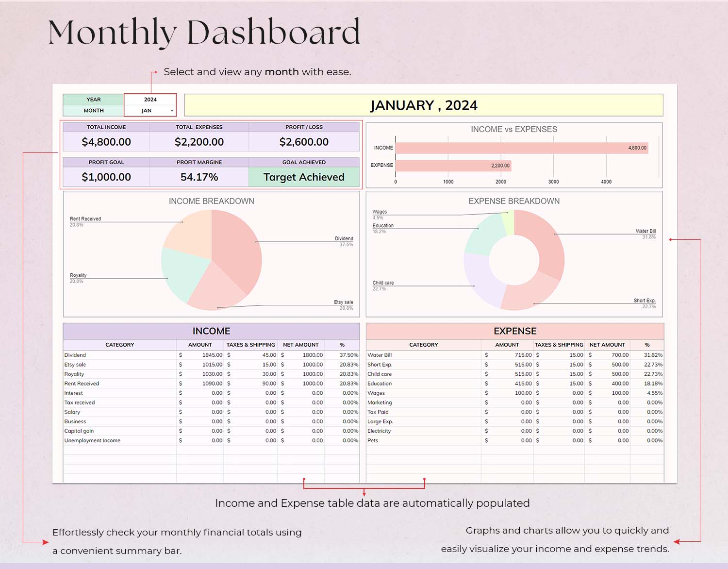Click the Royality 20.8% pie chart label
This screenshot has width=728, height=569.
pyautogui.click(x=78, y=278)
